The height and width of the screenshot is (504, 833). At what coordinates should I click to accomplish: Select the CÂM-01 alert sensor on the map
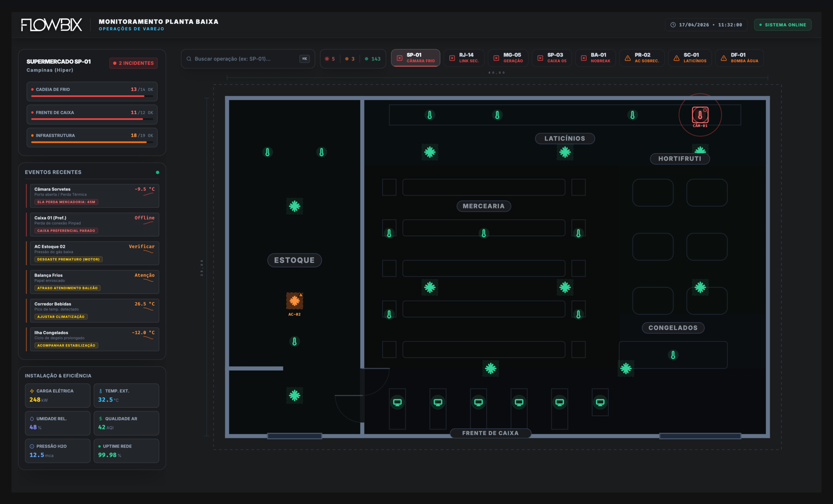[700, 115]
